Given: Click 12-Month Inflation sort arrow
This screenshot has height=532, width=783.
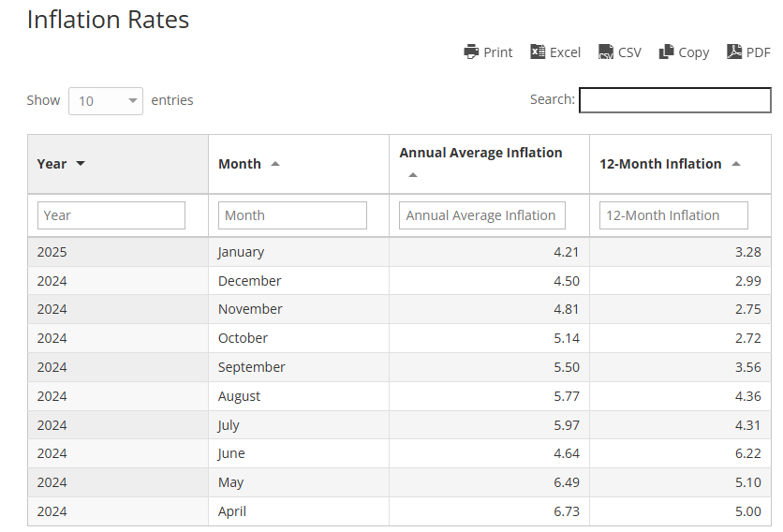Looking at the screenshot, I should pyautogui.click(x=735, y=164).
